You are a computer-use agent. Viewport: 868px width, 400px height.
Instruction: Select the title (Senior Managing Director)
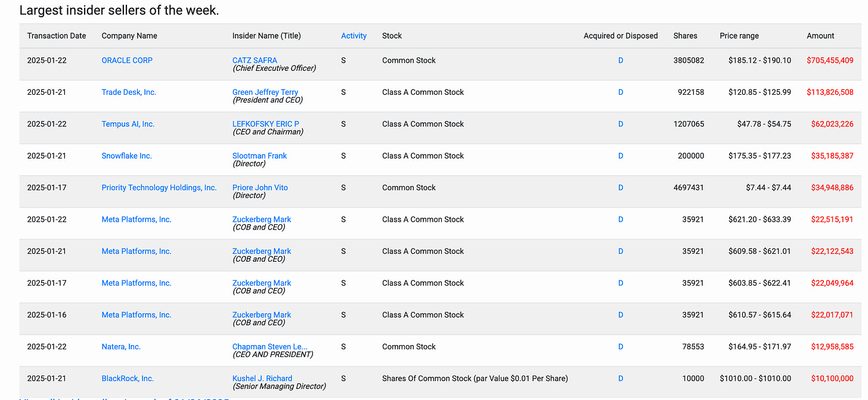pos(279,386)
